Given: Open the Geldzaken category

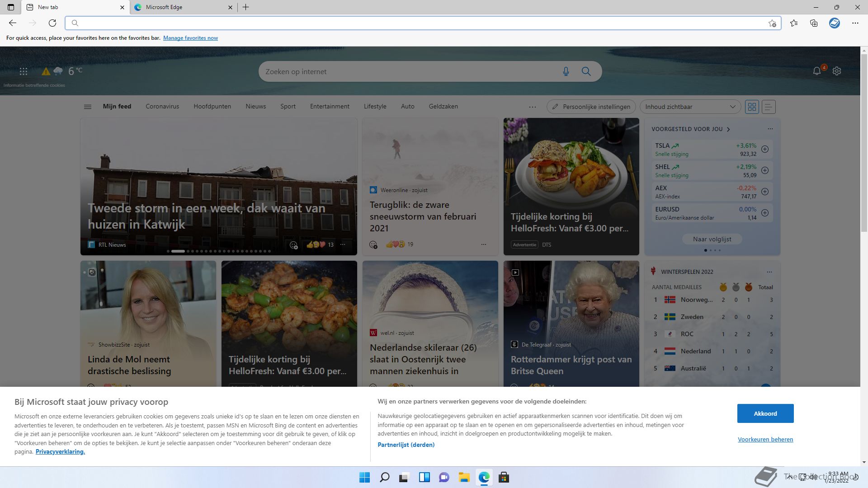Looking at the screenshot, I should (443, 107).
